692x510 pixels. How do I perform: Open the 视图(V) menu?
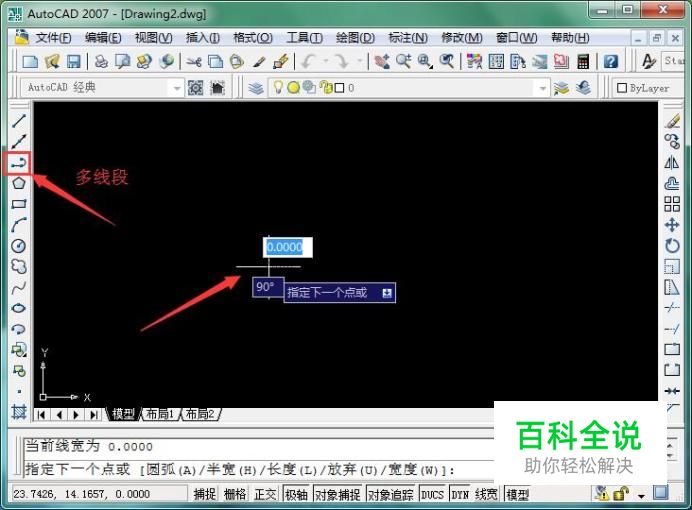tap(153, 38)
